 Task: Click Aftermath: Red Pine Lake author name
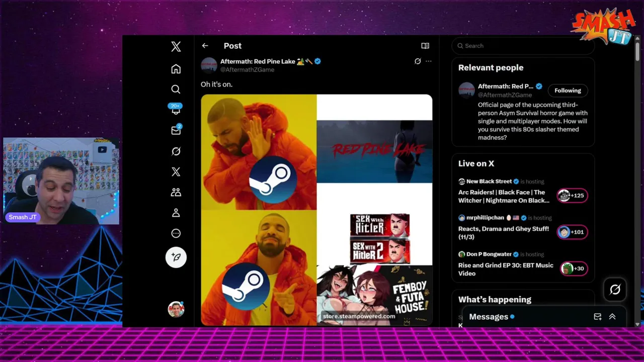point(258,61)
